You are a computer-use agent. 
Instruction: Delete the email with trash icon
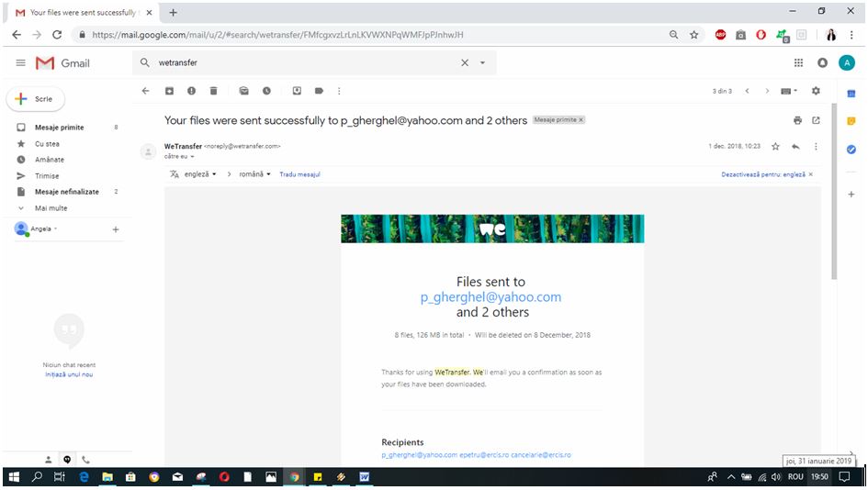tap(214, 91)
